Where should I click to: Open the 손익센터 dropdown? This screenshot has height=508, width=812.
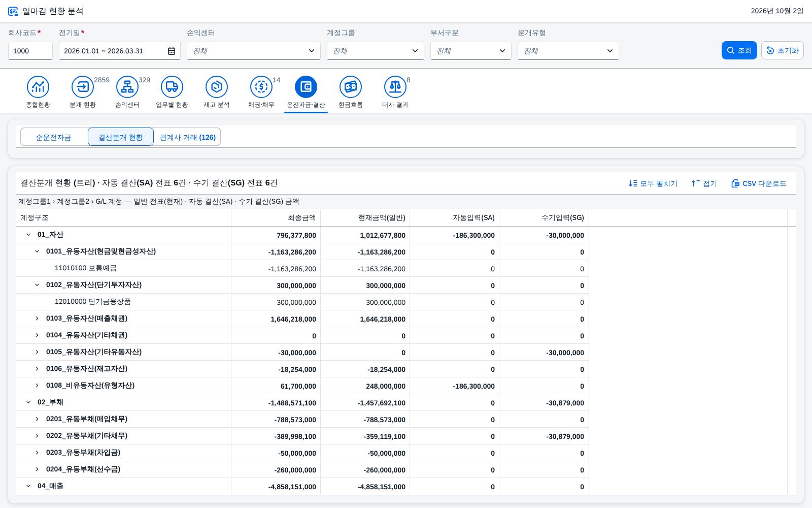pyautogui.click(x=254, y=51)
